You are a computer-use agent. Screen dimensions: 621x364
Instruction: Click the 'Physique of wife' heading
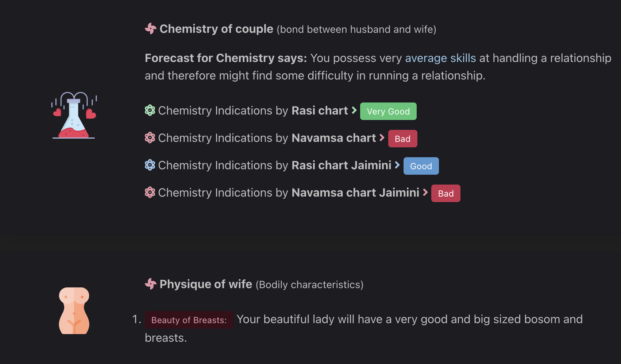(206, 284)
